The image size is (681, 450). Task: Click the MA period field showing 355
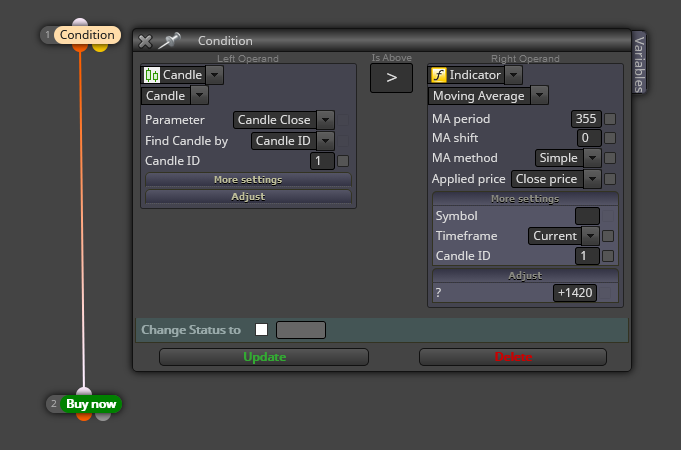click(x=586, y=119)
